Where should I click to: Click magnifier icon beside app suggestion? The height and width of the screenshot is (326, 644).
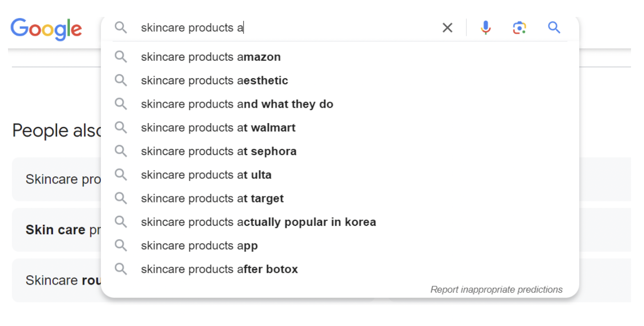click(121, 245)
